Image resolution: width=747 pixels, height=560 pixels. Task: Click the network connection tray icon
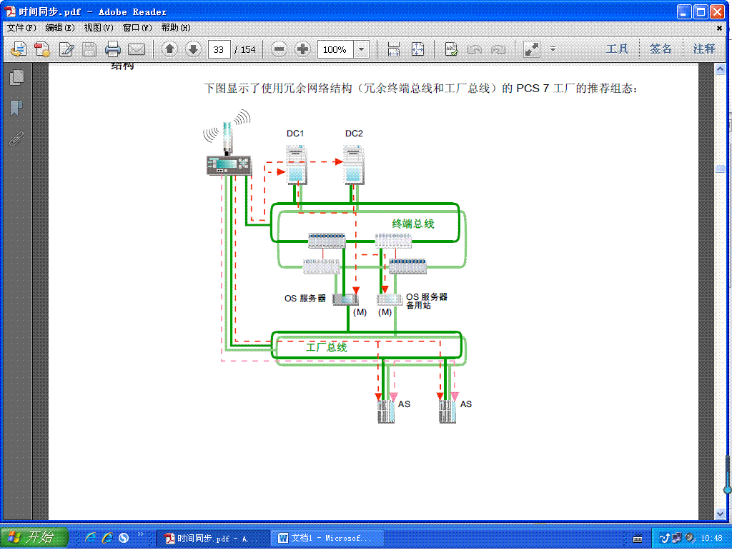677,538
